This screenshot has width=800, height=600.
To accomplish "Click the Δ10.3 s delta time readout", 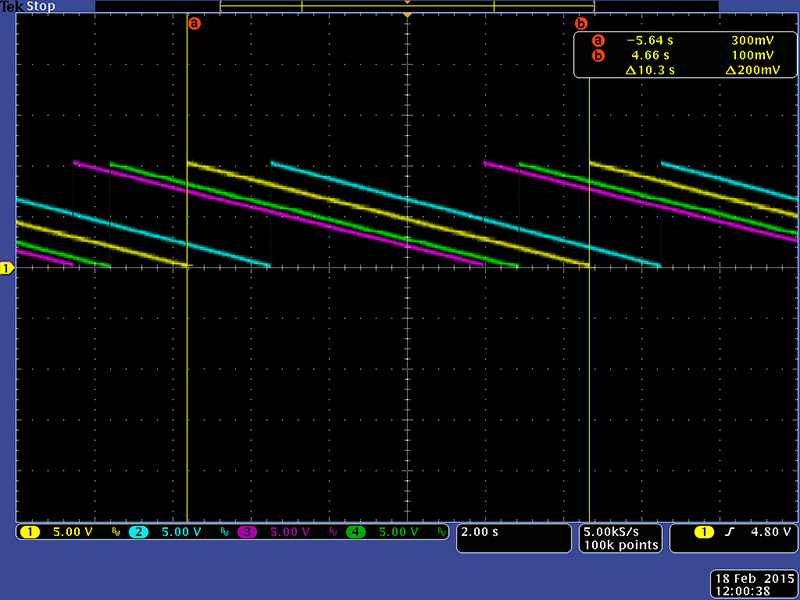I will coord(650,70).
